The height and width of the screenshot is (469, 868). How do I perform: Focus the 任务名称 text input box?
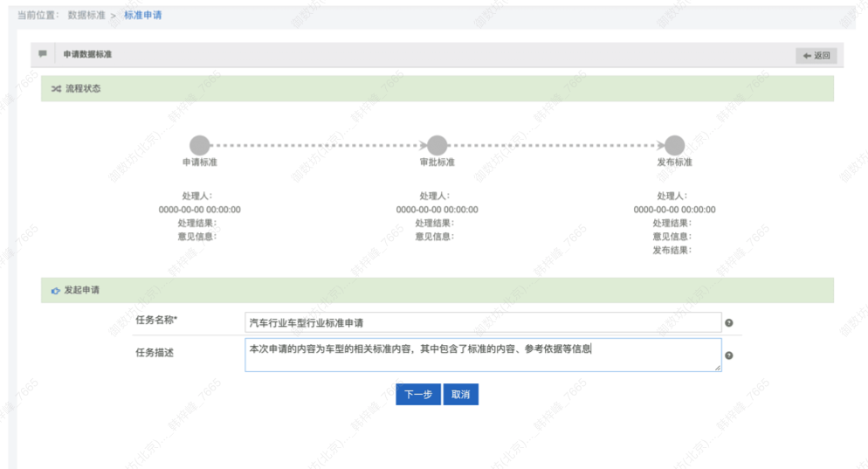coord(483,323)
